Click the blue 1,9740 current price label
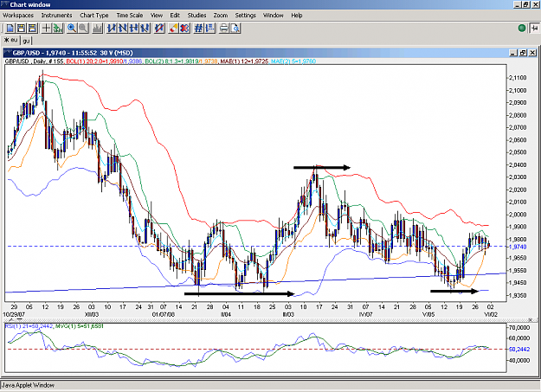541x392 pixels. (x=518, y=247)
